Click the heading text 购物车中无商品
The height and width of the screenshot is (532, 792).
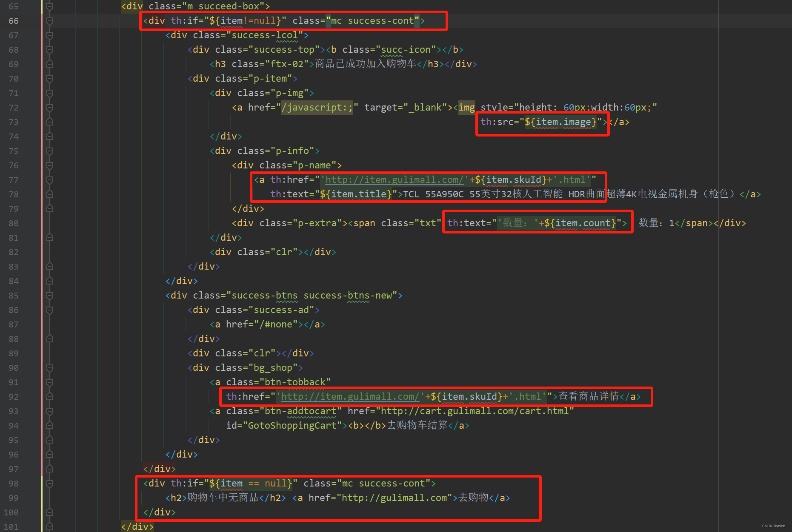(223, 498)
